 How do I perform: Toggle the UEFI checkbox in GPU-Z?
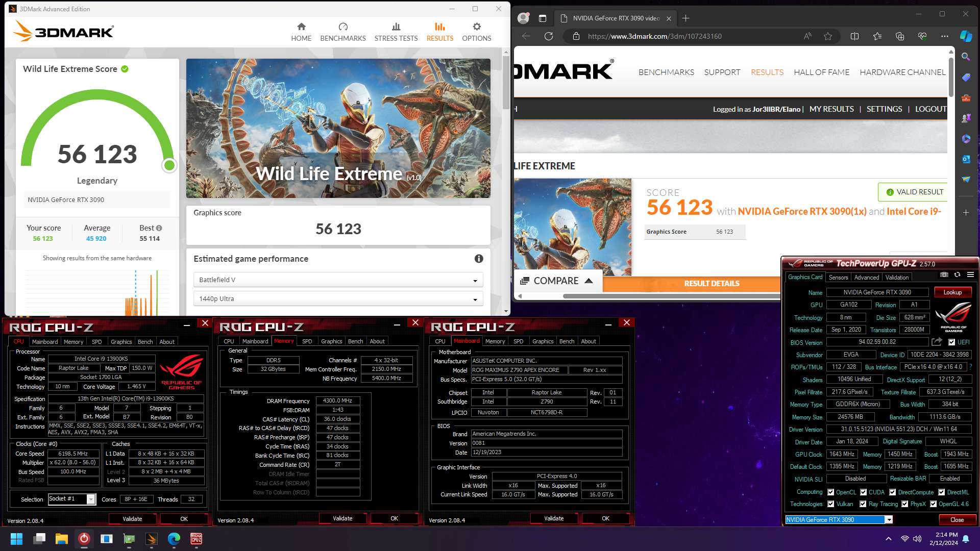click(951, 342)
